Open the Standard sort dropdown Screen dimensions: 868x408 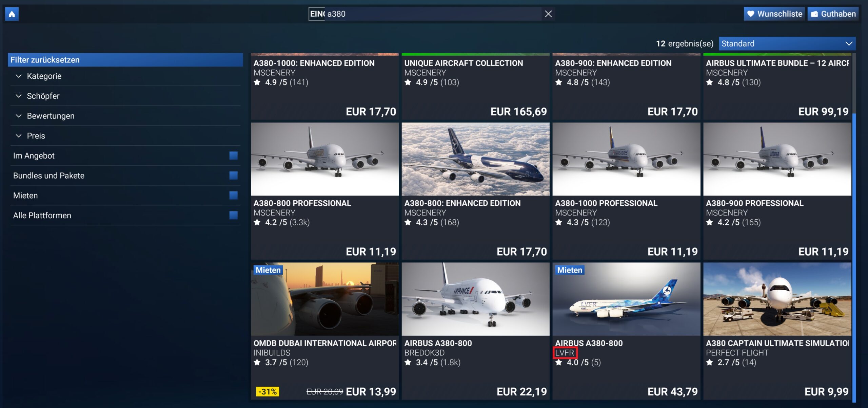point(787,43)
